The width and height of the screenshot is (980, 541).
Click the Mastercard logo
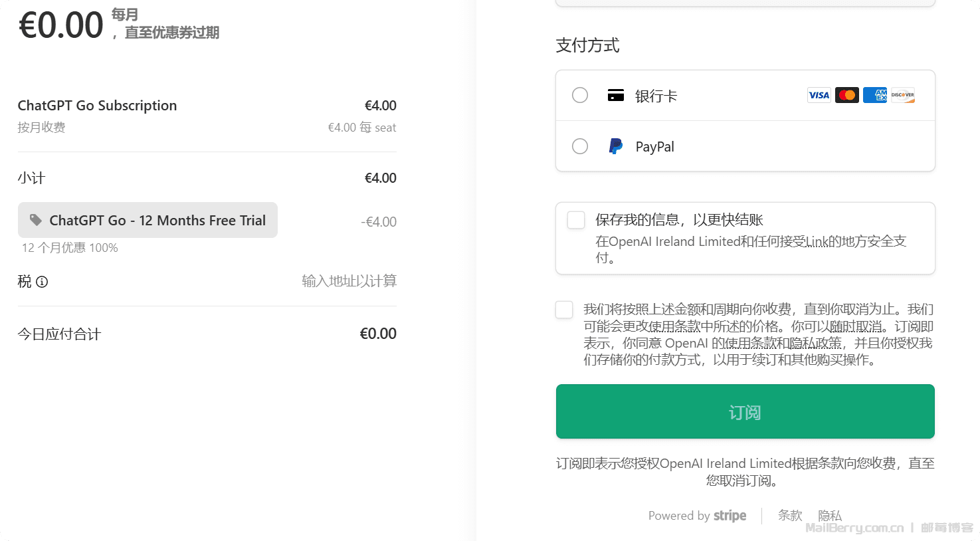pos(846,95)
